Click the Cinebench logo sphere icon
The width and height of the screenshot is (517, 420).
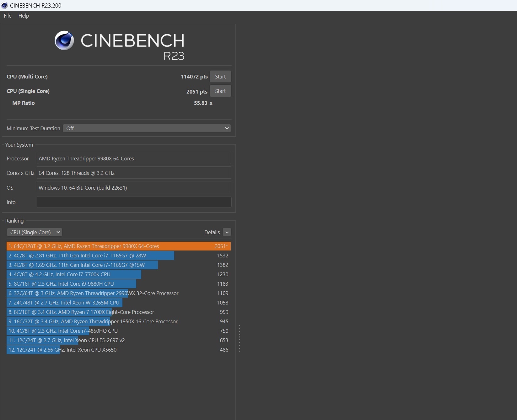pyautogui.click(x=64, y=40)
